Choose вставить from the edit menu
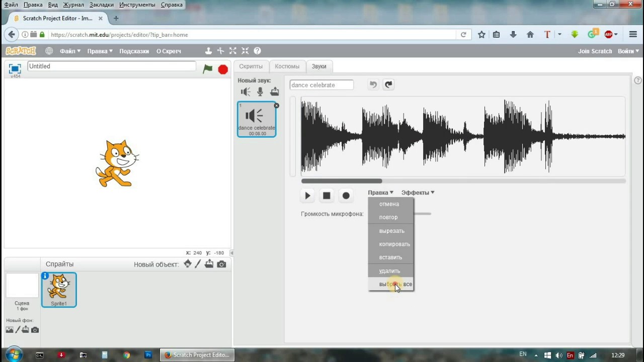This screenshot has width=644, height=362. coord(391,257)
